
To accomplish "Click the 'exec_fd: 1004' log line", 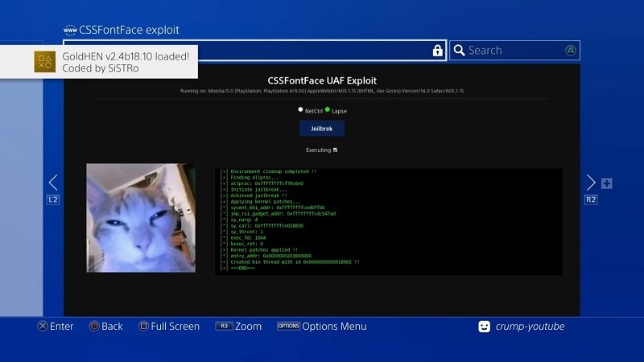I will click(243, 238).
